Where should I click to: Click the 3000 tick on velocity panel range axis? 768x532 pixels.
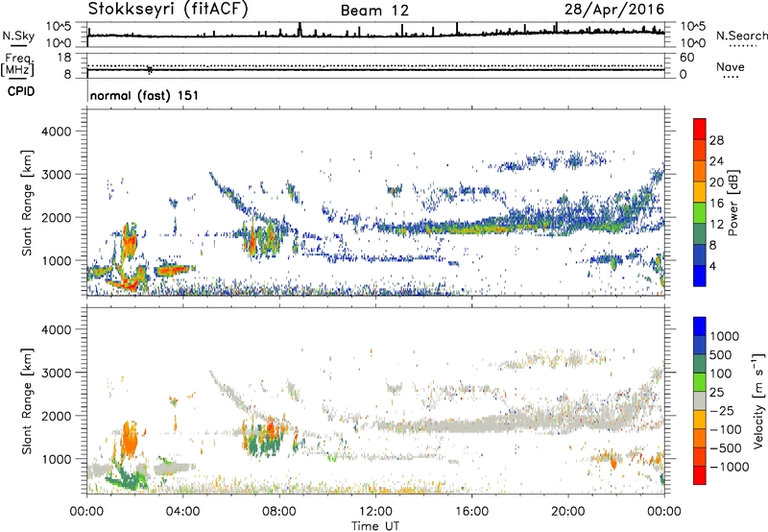click(x=57, y=373)
